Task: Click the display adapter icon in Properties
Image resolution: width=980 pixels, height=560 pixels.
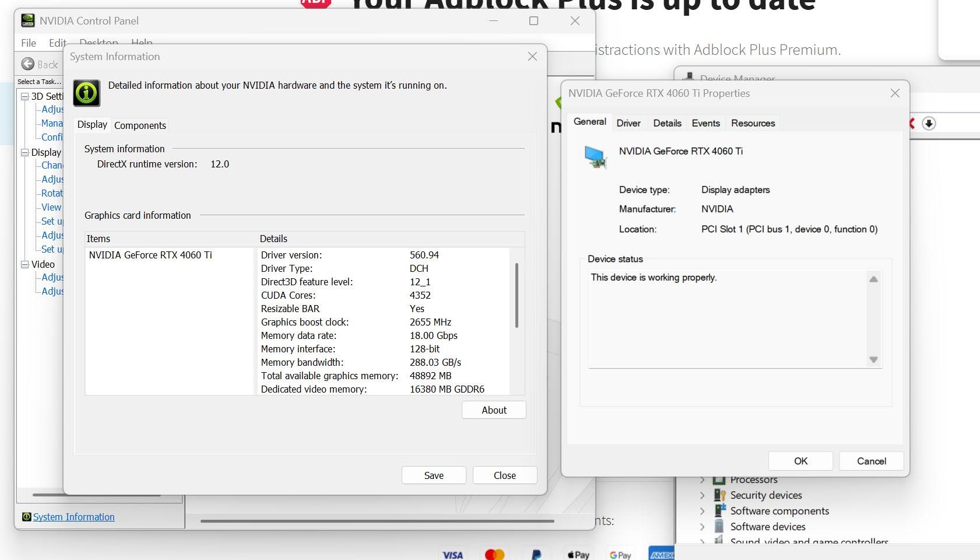Action: [595, 157]
